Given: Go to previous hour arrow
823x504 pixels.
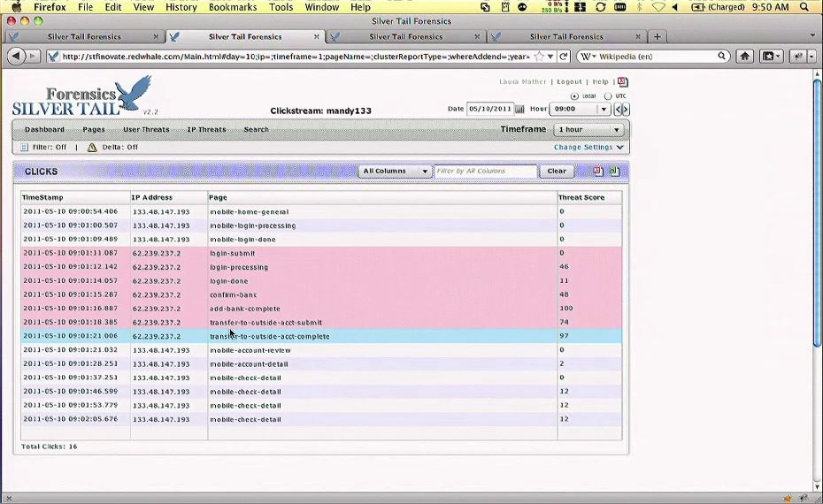Looking at the screenshot, I should coord(618,109).
